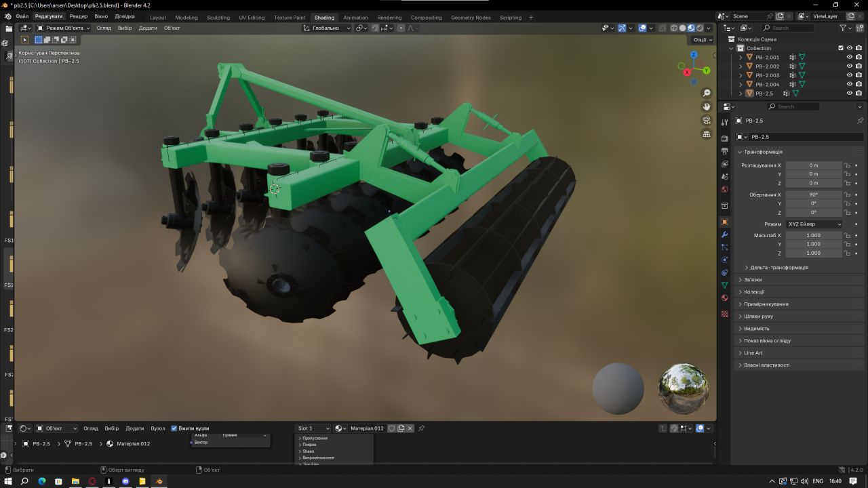
Task: Open the Texture properties checker tab
Action: click(x=724, y=314)
